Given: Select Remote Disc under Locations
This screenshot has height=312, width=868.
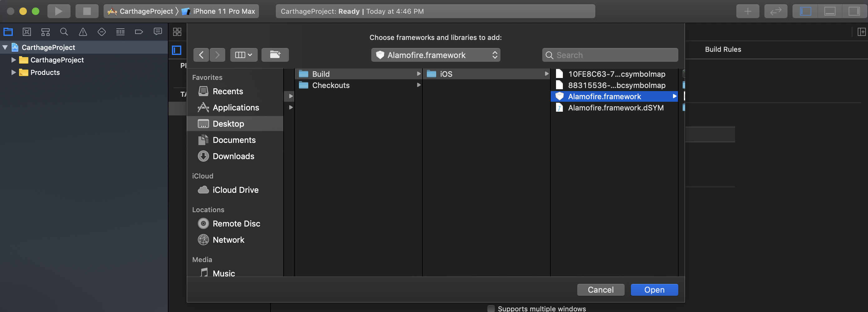Looking at the screenshot, I should pyautogui.click(x=235, y=223).
